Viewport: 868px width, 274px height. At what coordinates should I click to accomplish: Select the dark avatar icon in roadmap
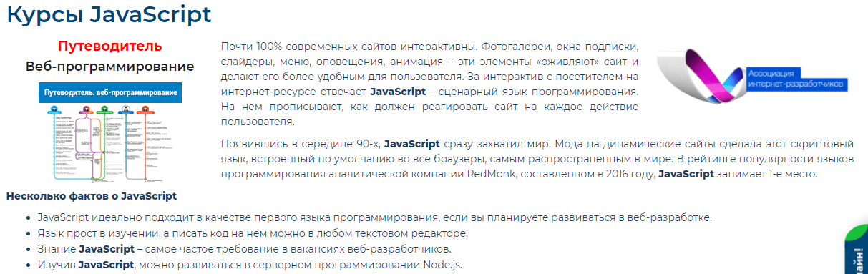pyautogui.click(x=125, y=109)
